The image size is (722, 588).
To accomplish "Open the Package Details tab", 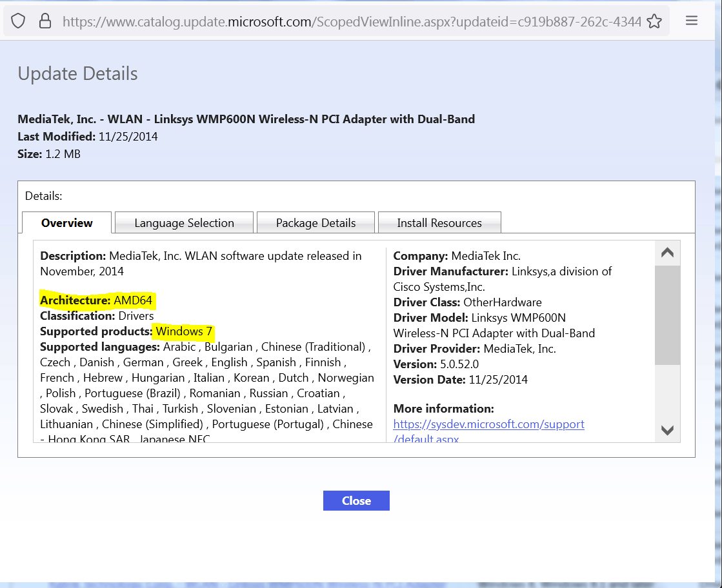I will pos(316,222).
